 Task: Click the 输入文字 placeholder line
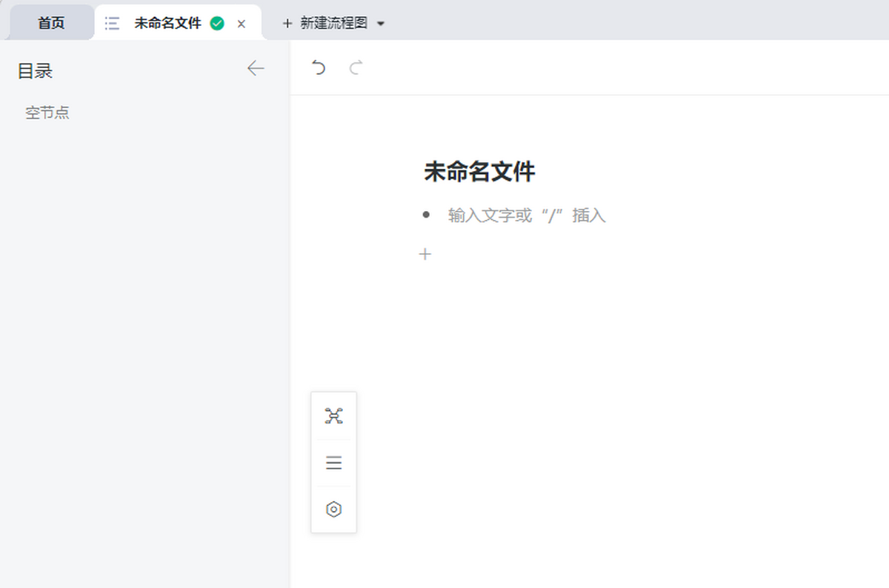(527, 216)
